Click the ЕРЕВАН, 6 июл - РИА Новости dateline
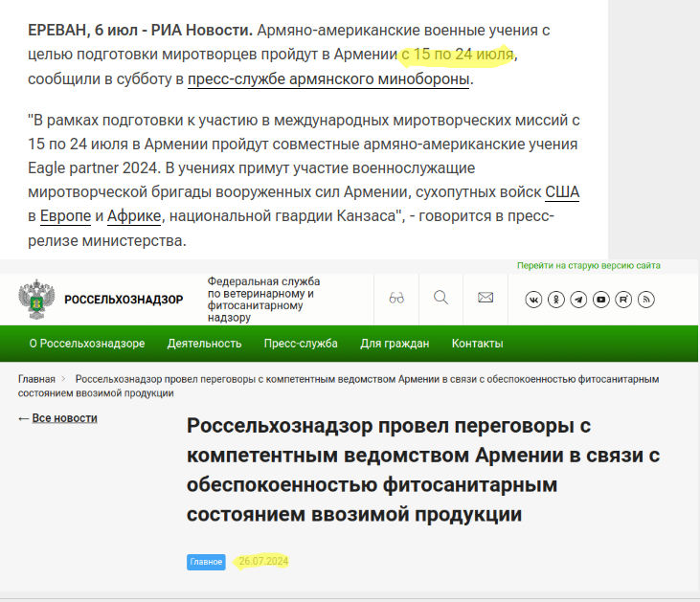This screenshot has width=700, height=602. (140, 30)
